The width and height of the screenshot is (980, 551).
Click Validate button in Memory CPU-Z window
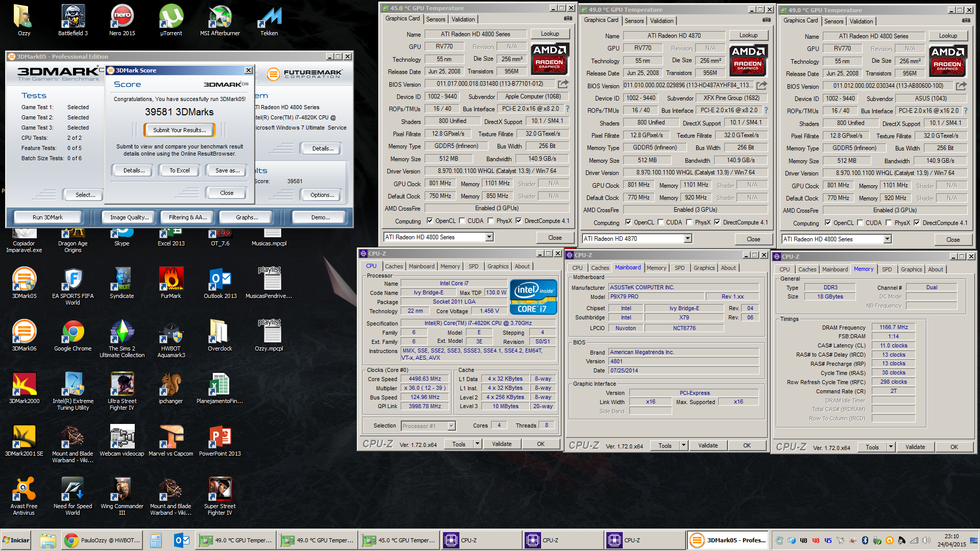pos(915,447)
